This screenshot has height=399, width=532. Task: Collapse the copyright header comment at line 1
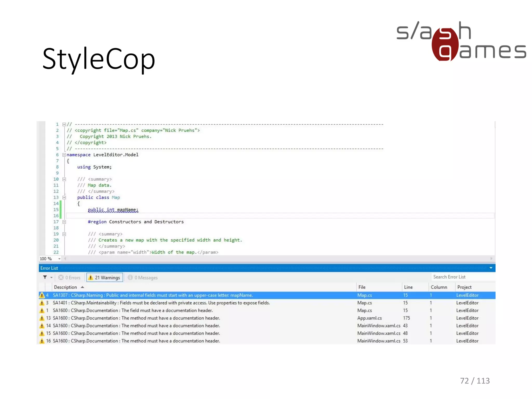64,124
